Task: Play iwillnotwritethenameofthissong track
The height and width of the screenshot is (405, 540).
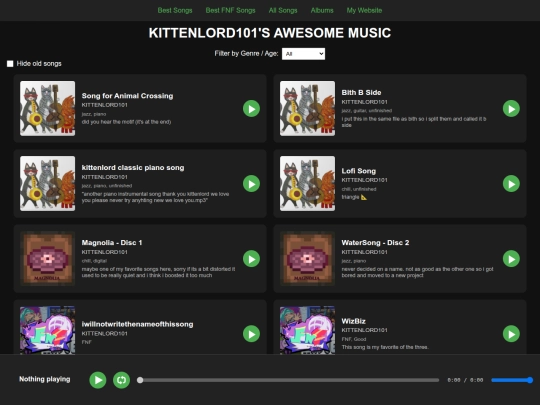Action: (x=251, y=334)
